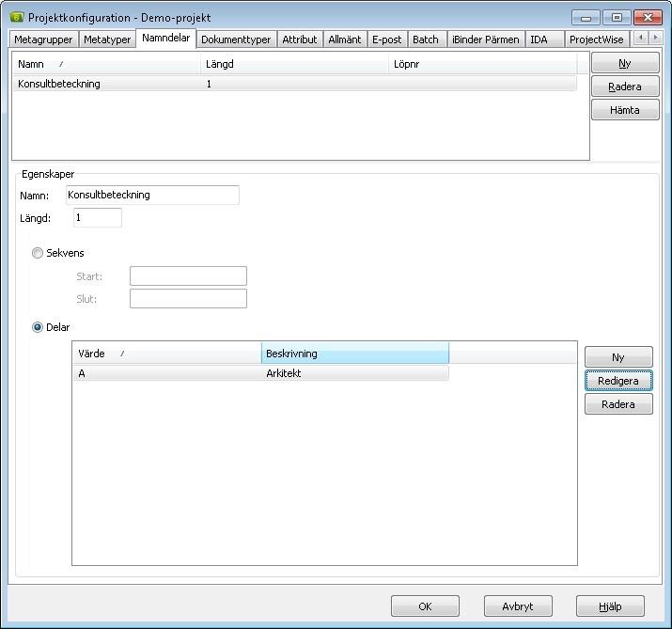
Task: Click Radera button beside the Delar table
Action: pos(618,404)
